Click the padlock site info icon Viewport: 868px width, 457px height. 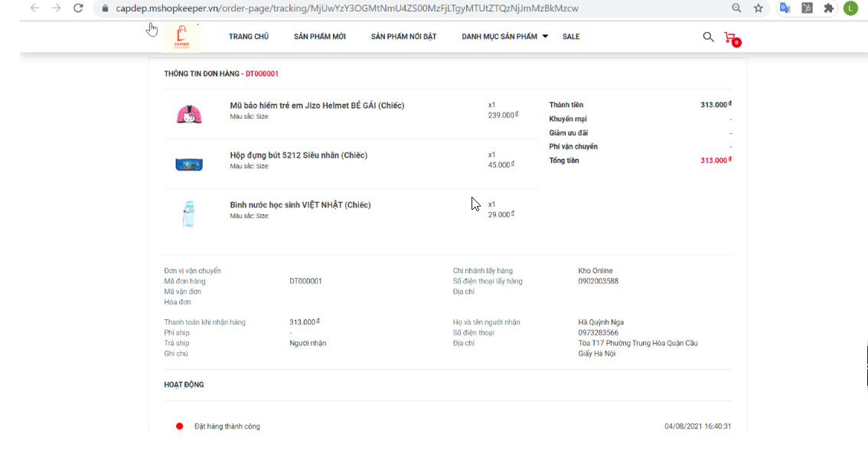[105, 8]
